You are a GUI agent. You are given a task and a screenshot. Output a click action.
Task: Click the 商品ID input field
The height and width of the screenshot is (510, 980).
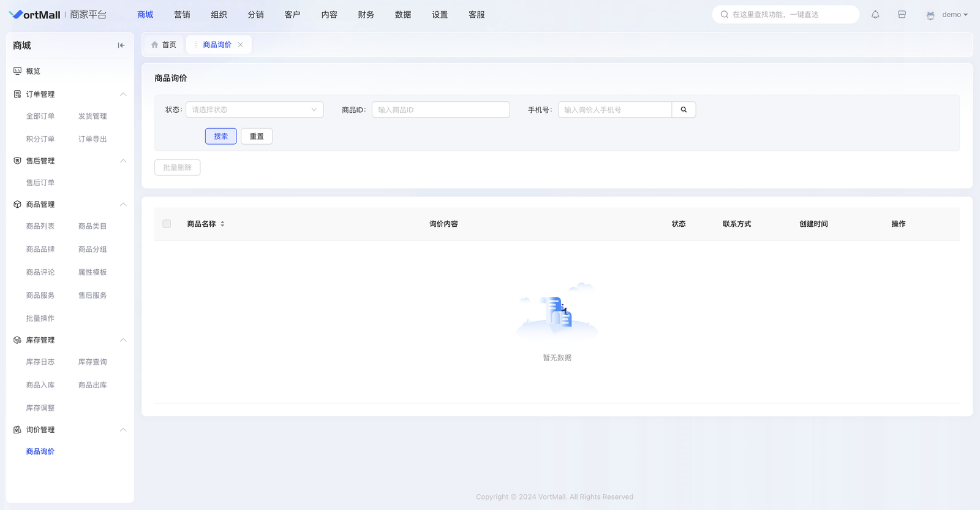[440, 110]
